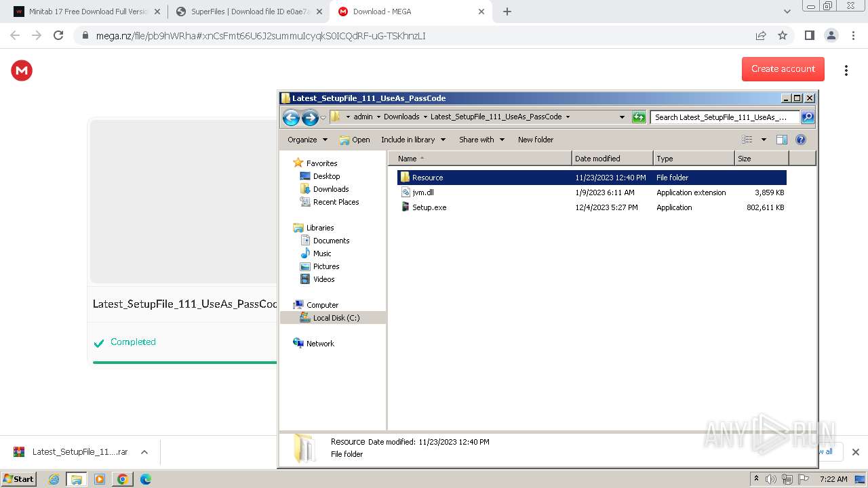The width and height of the screenshot is (868, 488).
Task: Click the Explorer Forward arrow button
Action: coord(310,117)
